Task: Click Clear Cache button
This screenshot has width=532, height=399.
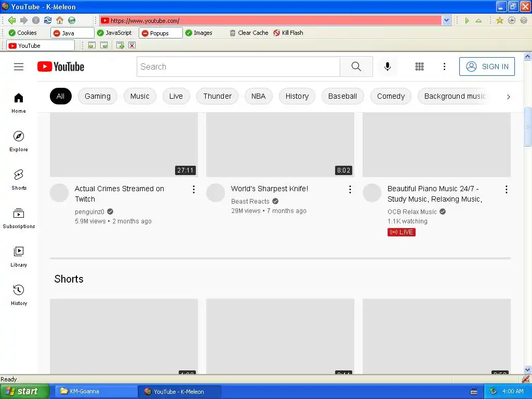Action: tap(249, 33)
